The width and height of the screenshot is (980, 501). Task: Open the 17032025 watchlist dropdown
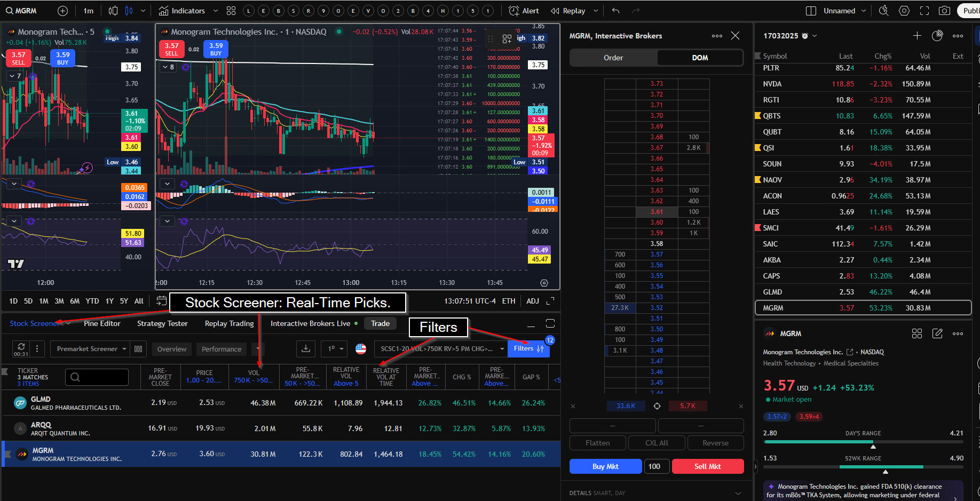(815, 36)
